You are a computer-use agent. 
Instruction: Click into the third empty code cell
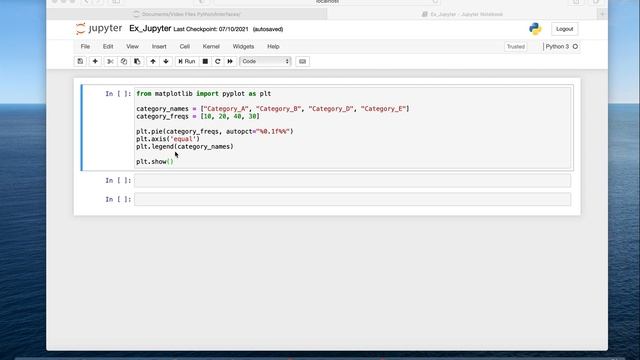pyautogui.click(x=352, y=199)
